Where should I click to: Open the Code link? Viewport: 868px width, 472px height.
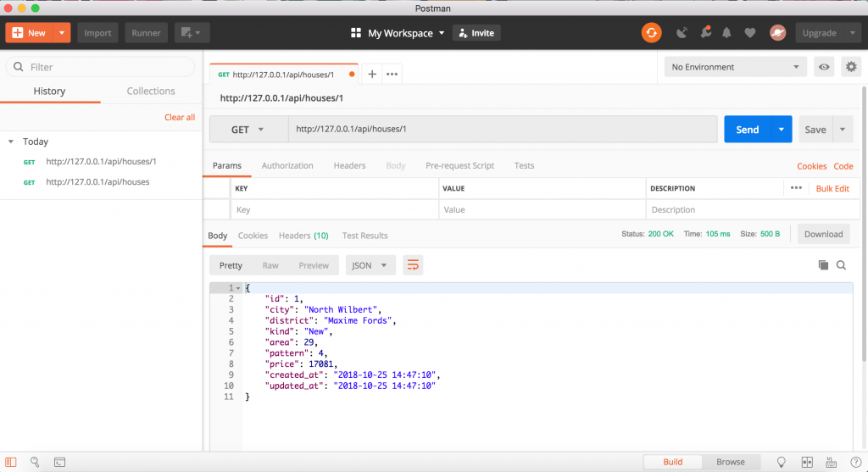(843, 166)
